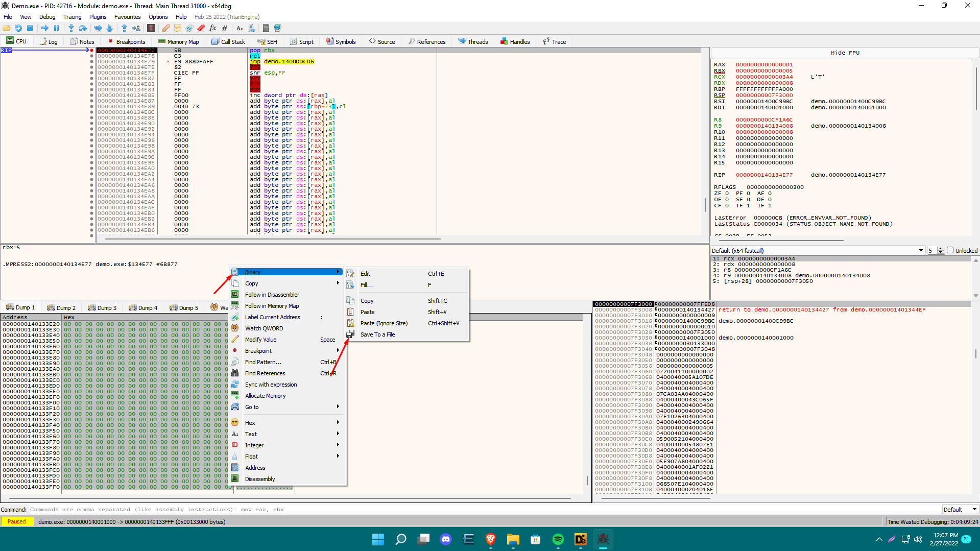Viewport: 980px width, 551px height.
Task: Open the Comments toolbar icon
Action: (x=178, y=28)
